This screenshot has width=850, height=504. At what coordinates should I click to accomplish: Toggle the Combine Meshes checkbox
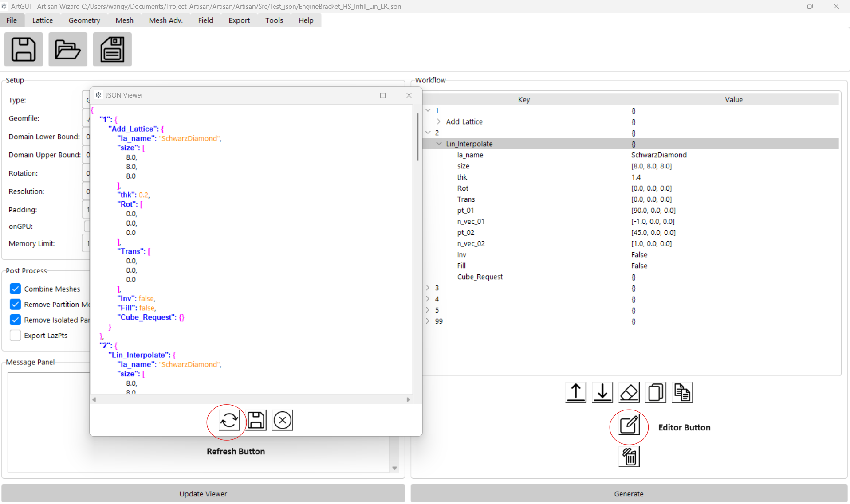coord(15,289)
